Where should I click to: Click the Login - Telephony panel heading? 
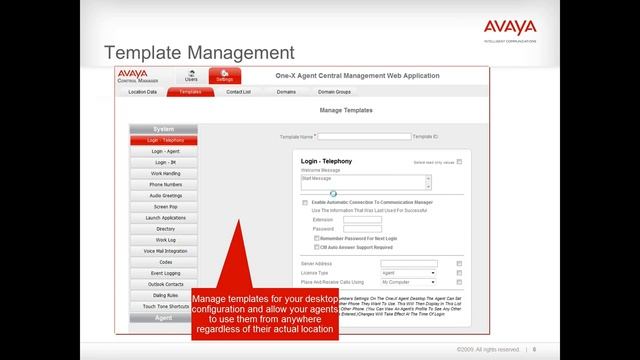(x=326, y=161)
